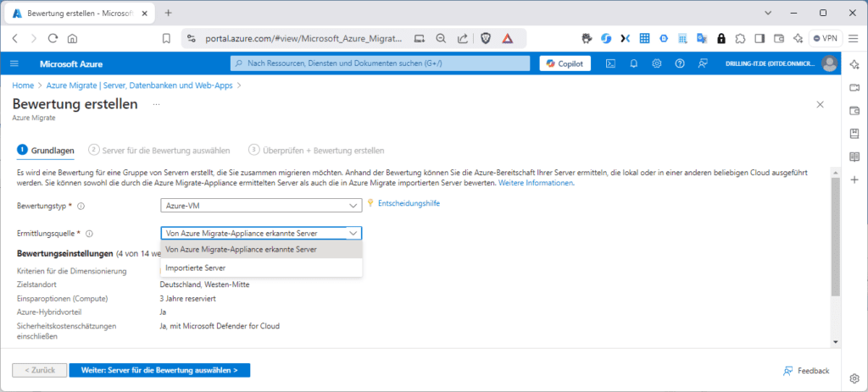Click the browser address bar URL
The width and height of the screenshot is (868, 392).
(x=303, y=39)
